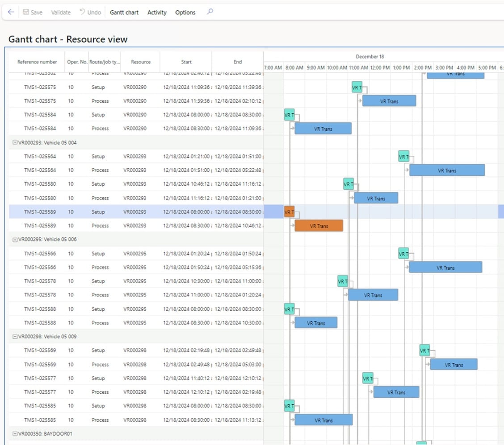Click teal setup block for TMS1-025575
This screenshot has width=504, height=445.
357,87
